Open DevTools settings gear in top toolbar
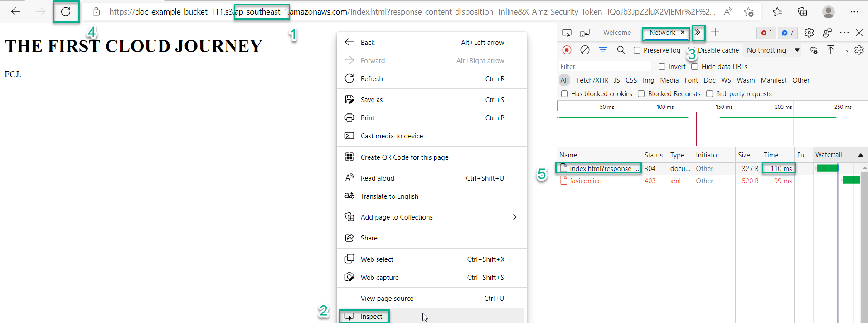Screen dimensions: 868x323 809,33
